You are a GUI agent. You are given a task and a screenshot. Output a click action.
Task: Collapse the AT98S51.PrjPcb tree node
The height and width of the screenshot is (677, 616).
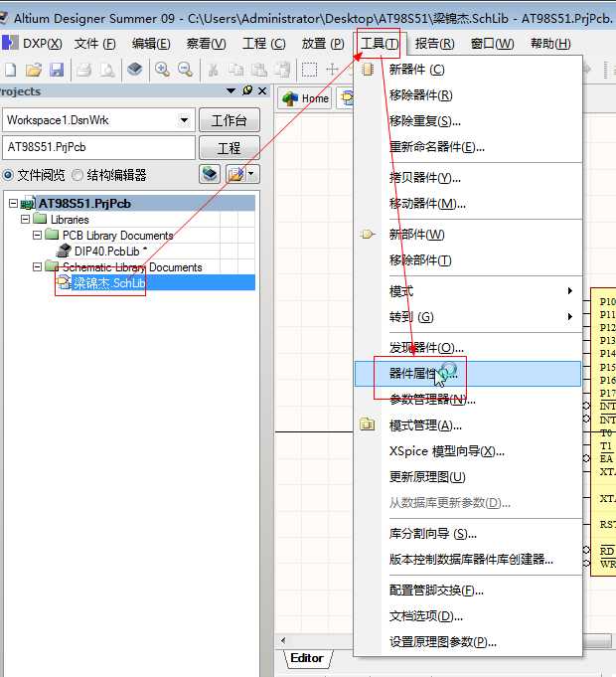(13, 203)
